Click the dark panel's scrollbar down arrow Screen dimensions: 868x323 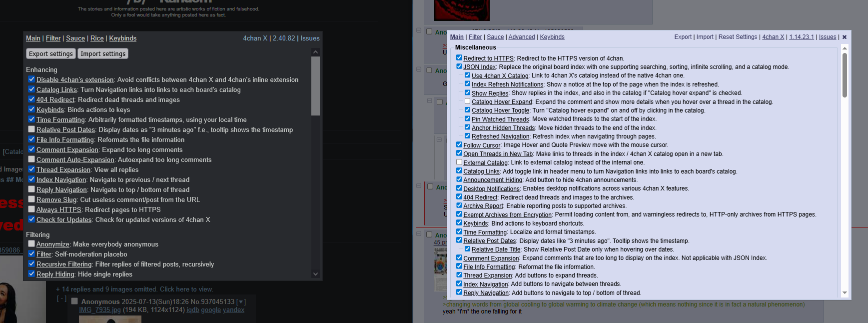315,273
